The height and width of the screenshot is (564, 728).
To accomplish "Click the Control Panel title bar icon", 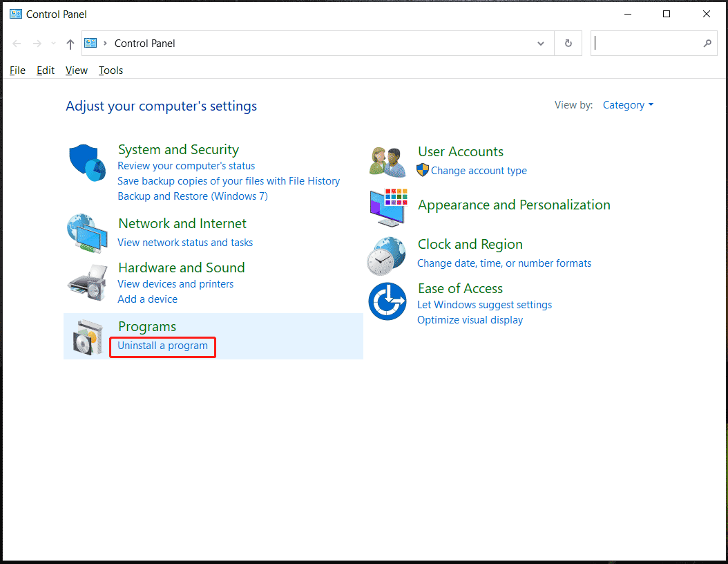I will pos(16,14).
